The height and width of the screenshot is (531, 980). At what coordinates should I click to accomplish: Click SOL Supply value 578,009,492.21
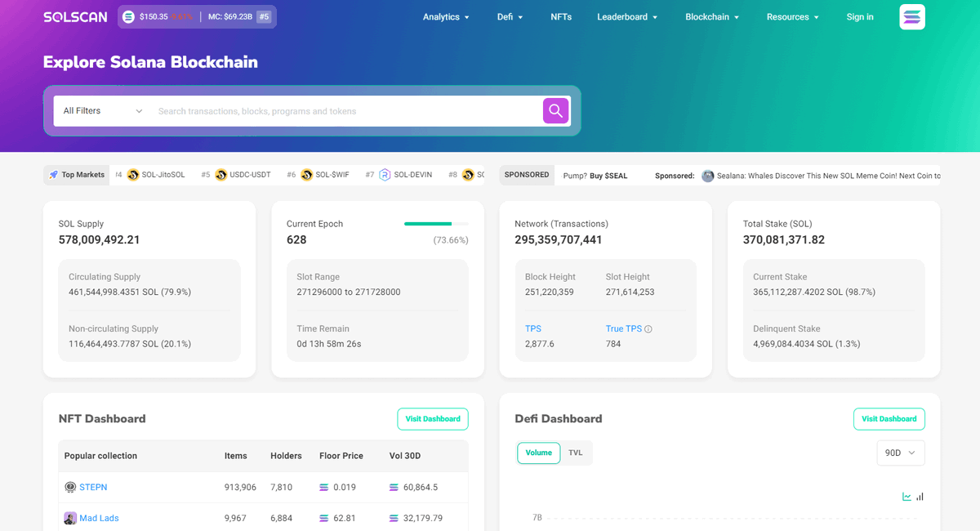(x=100, y=240)
